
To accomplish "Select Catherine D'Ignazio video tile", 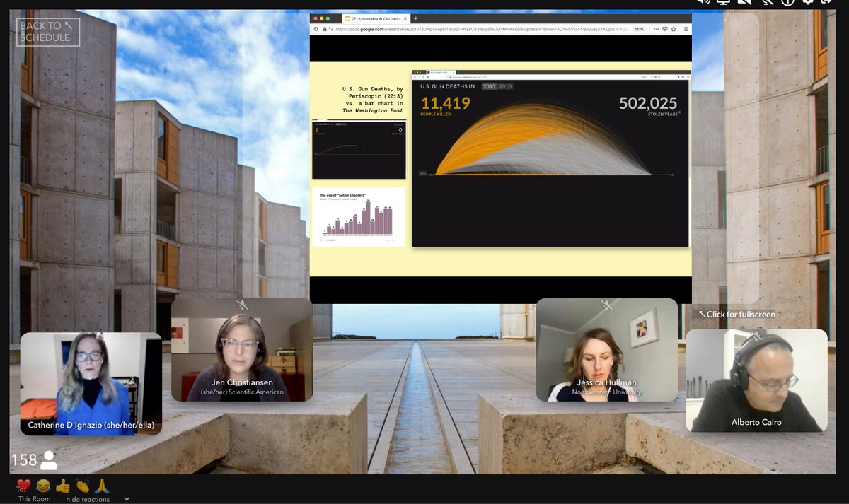I will point(91,383).
